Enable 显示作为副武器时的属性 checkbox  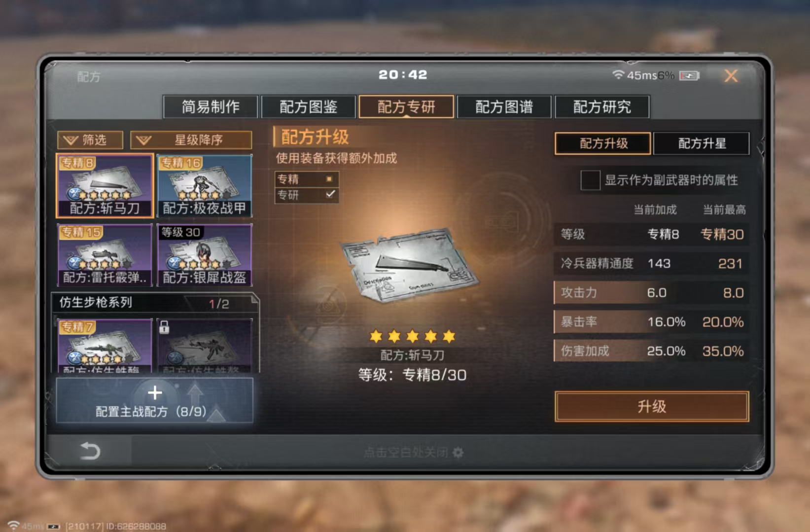[x=590, y=180]
